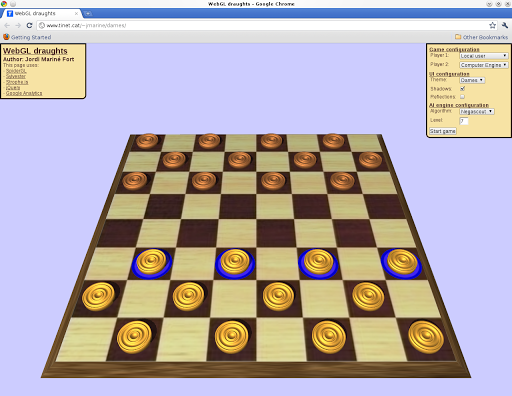The width and height of the screenshot is (512, 396).
Task: Open a new tab with the plus button
Action: pyautogui.click(x=88, y=14)
